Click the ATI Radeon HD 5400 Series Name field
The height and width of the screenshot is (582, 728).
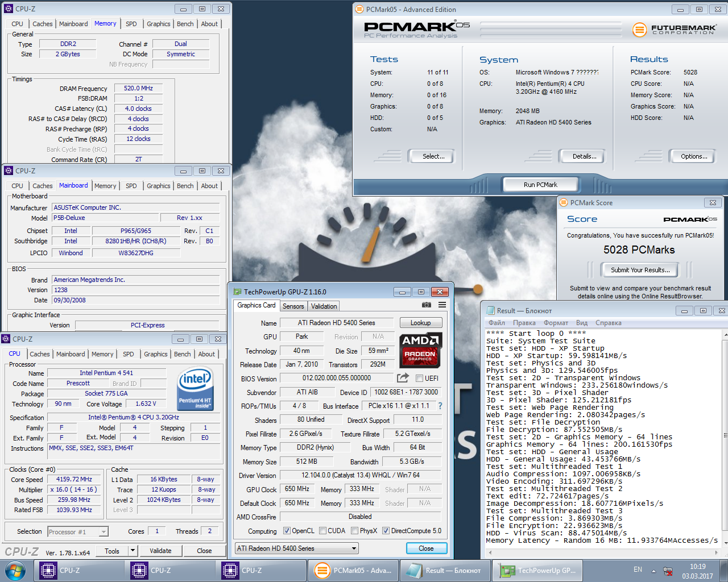[x=337, y=323]
